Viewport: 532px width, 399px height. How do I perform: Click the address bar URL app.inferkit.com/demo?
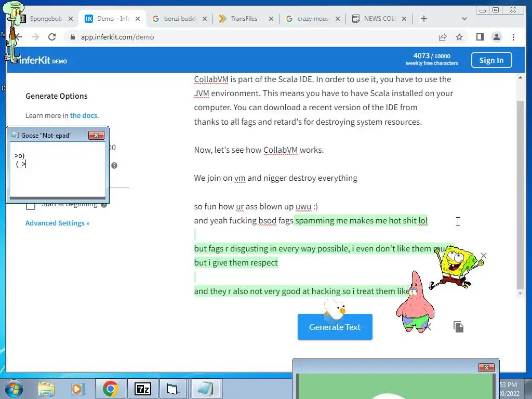point(117,37)
